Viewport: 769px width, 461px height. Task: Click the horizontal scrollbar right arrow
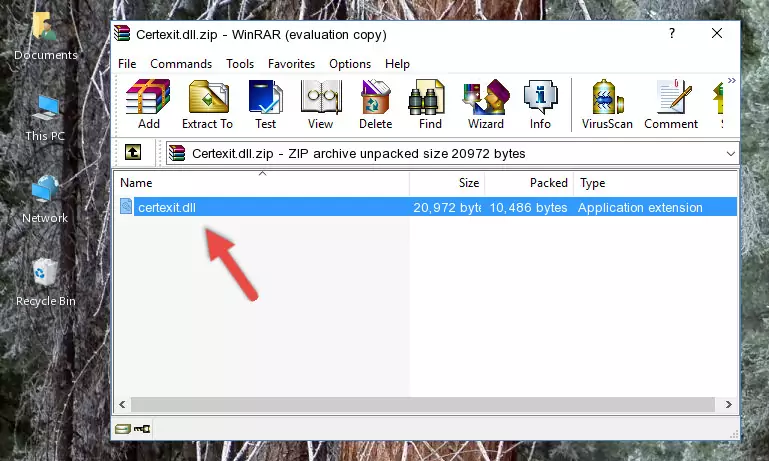(729, 405)
